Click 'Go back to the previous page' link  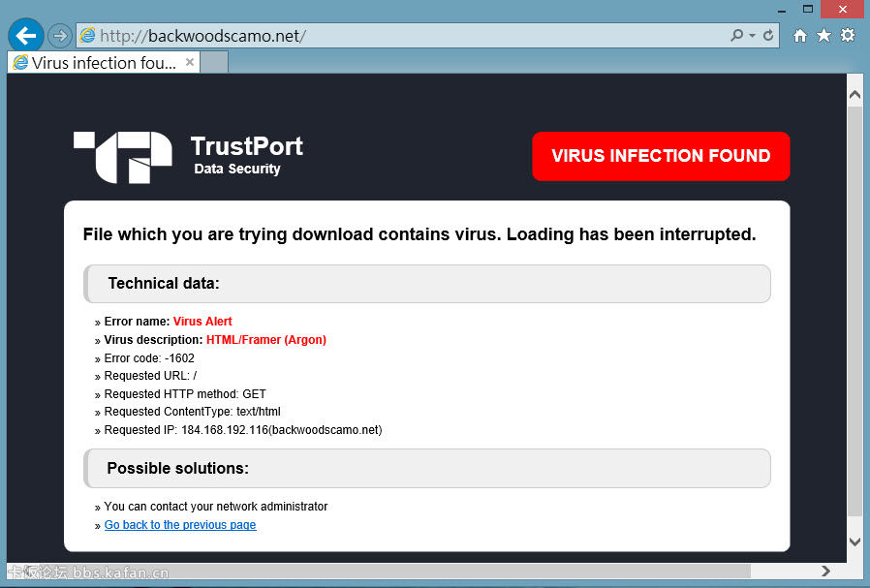point(180,525)
